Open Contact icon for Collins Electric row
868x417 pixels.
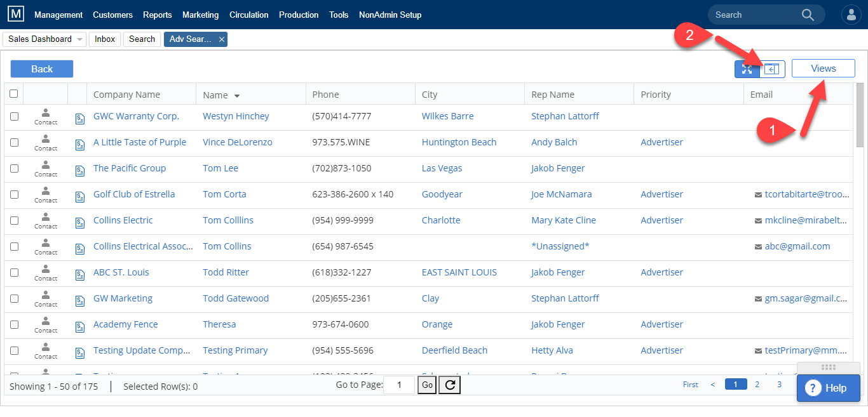pyautogui.click(x=46, y=221)
